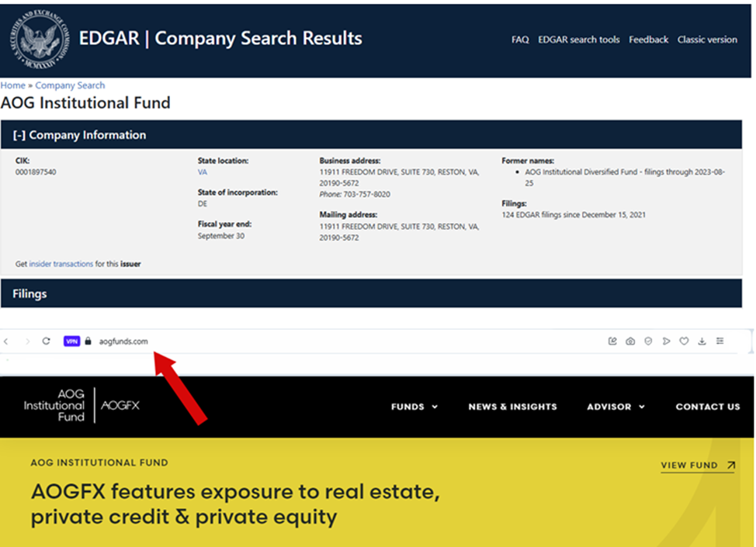Open the easy setup menu icon
756x547 pixels.
point(720,341)
